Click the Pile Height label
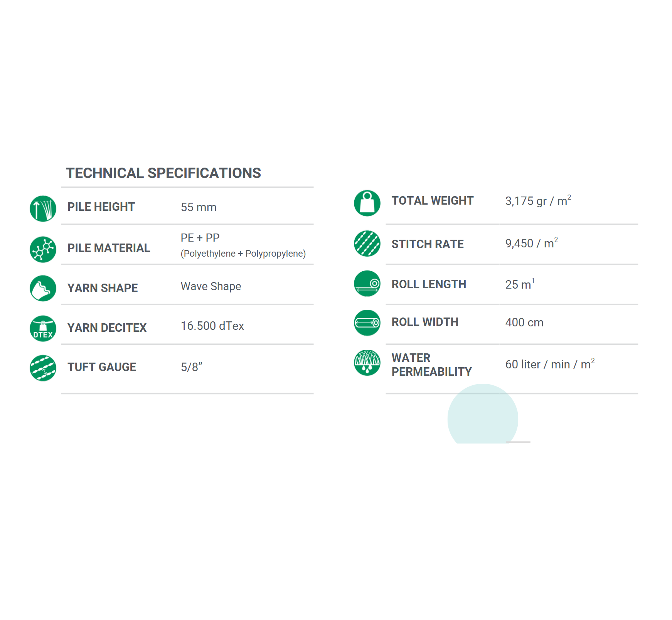Viewport: 672px width, 620px height. point(101,207)
